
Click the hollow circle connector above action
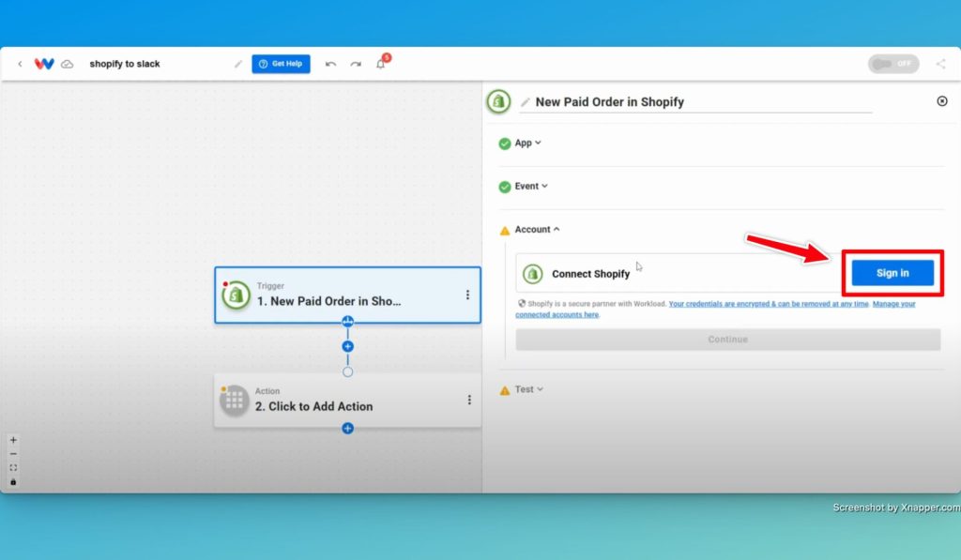347,371
